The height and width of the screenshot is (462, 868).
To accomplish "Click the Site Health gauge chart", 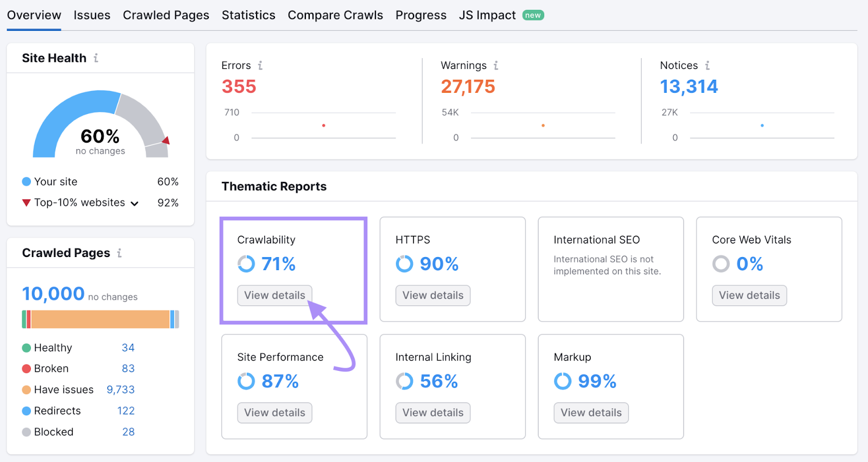I will 100,125.
